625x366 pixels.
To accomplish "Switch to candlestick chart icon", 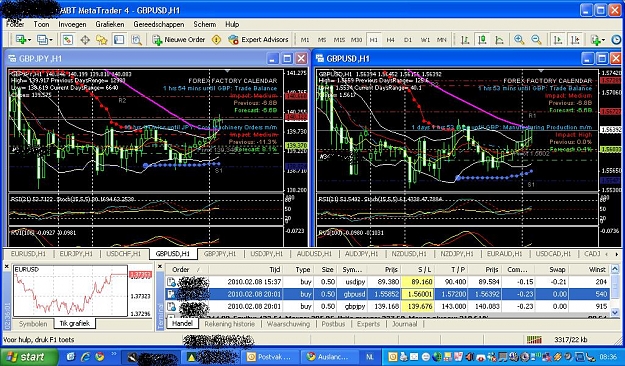I will click(482, 39).
